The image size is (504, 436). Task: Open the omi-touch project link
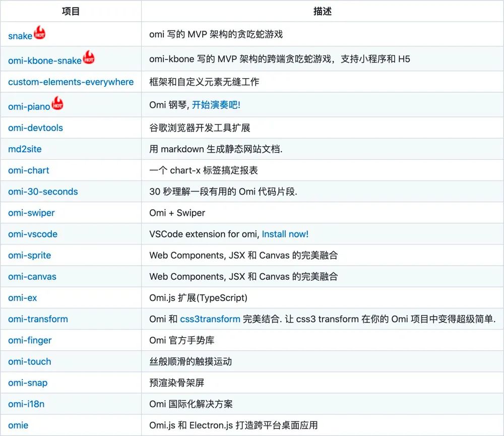click(30, 361)
